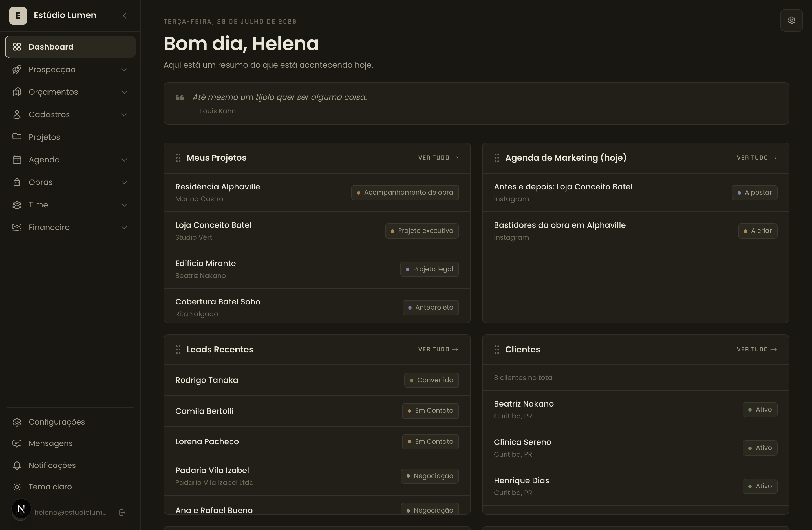Click the Projetos folder icon
The width and height of the screenshot is (812, 530).
pos(17,137)
